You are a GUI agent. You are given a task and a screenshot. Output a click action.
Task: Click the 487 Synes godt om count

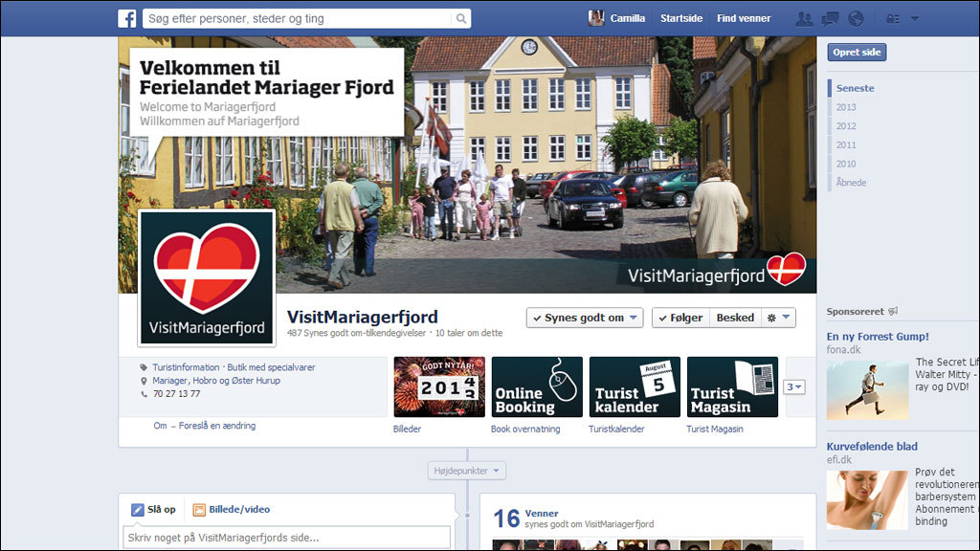click(356, 333)
